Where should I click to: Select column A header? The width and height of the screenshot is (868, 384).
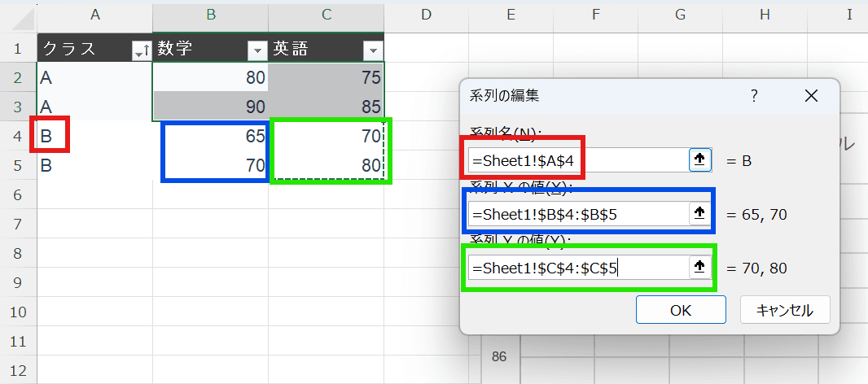click(94, 14)
